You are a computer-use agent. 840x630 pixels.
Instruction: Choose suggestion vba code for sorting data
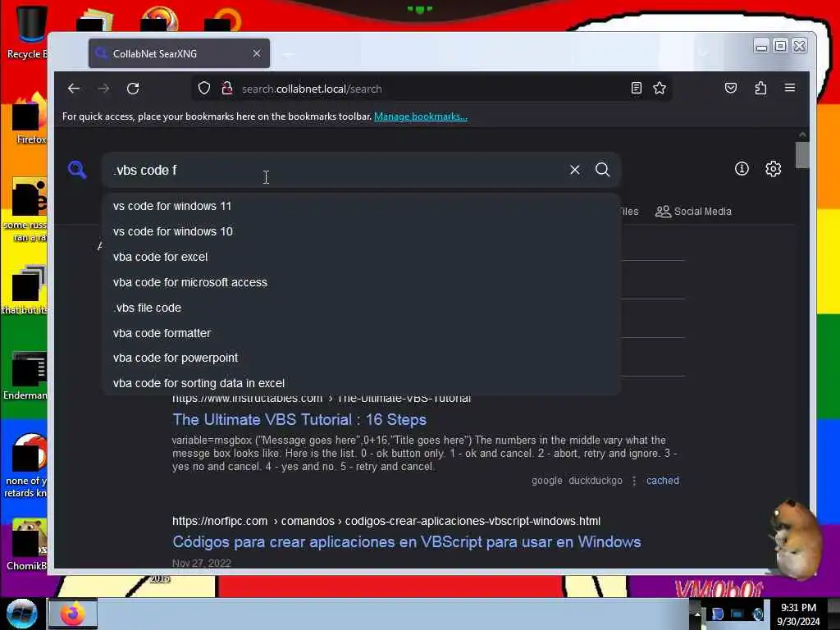361,384
